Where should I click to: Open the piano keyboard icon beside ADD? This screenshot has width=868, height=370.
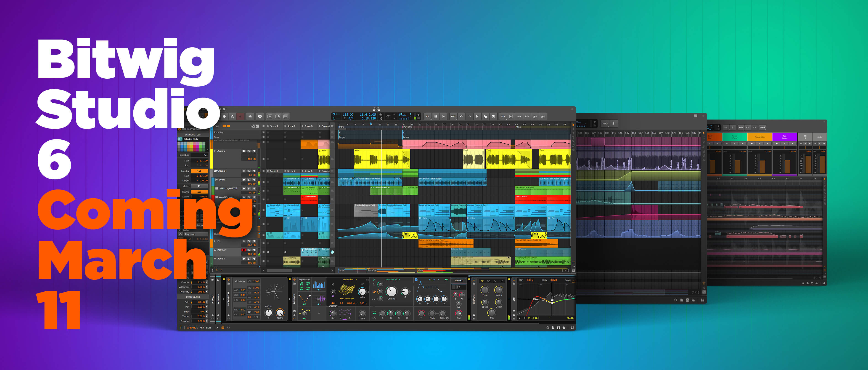(x=436, y=116)
